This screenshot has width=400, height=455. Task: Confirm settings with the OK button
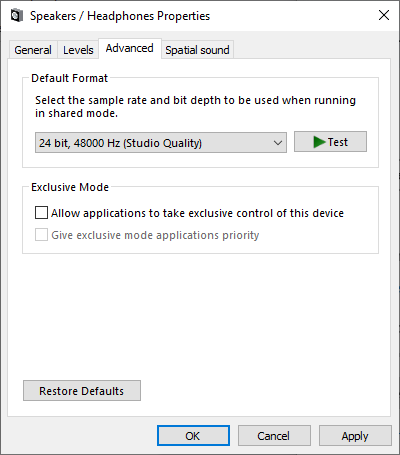tap(193, 435)
